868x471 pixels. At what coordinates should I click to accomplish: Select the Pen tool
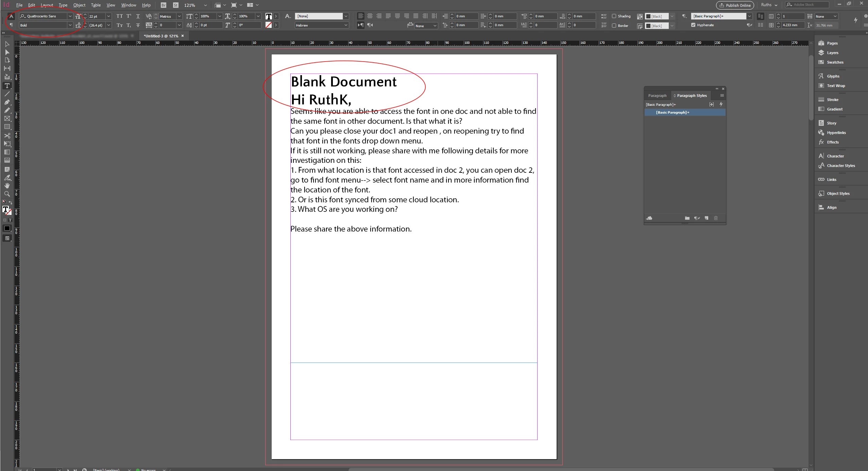click(x=7, y=102)
